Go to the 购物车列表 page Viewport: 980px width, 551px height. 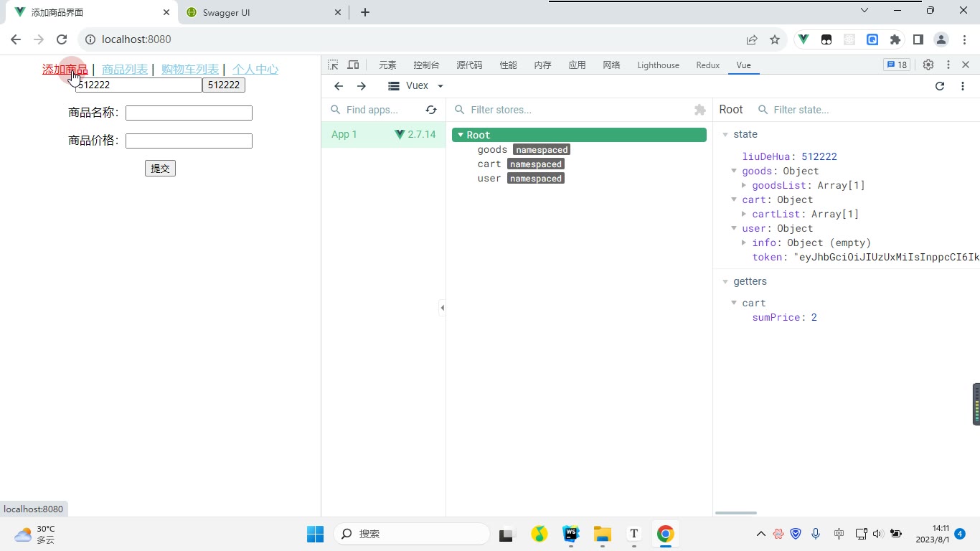pos(190,69)
